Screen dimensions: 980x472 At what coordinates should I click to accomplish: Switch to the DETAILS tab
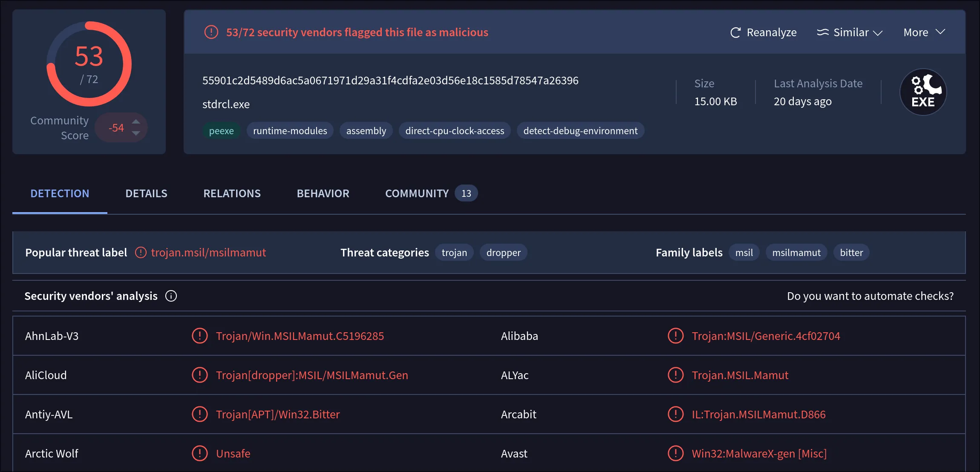tap(146, 193)
